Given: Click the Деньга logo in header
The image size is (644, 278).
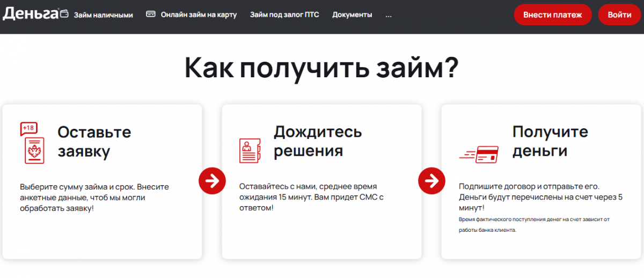Looking at the screenshot, I should point(30,14).
